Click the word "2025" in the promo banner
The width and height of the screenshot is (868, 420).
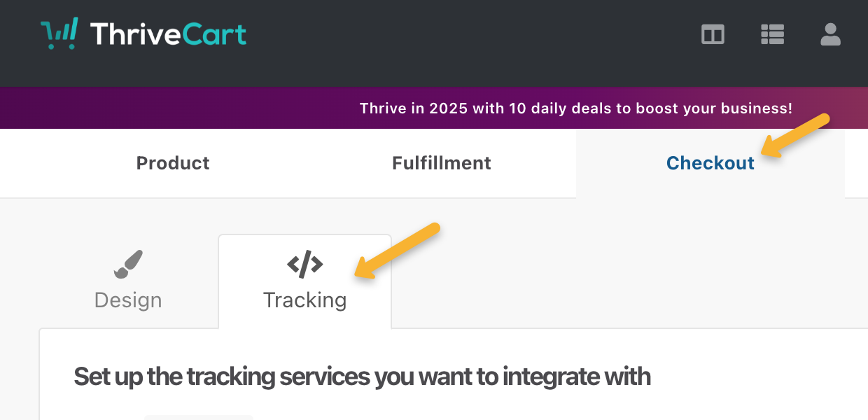point(449,108)
